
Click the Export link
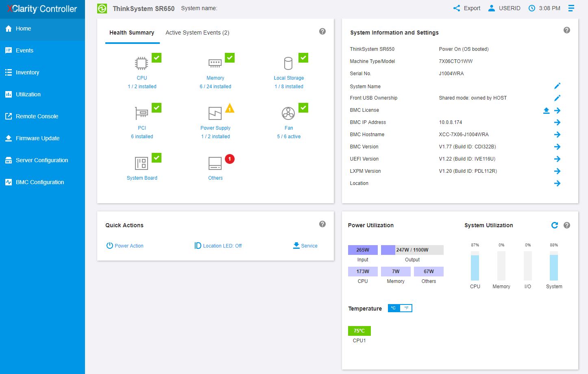[x=467, y=8]
